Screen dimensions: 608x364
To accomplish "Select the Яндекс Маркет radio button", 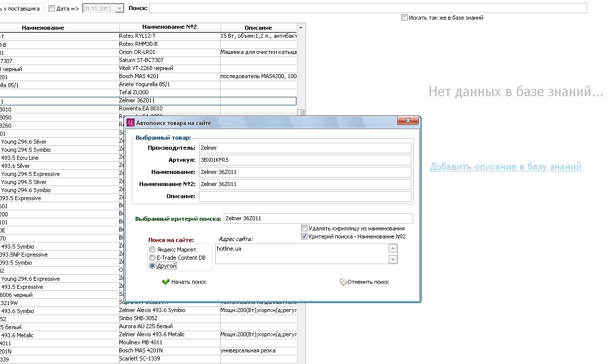I will click(152, 250).
